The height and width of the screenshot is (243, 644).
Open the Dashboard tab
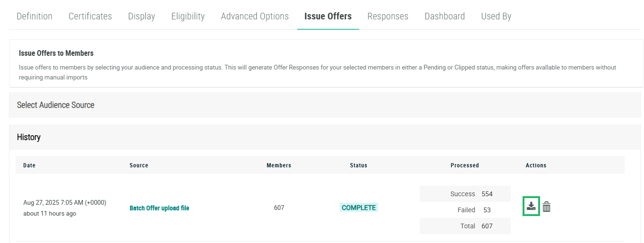click(445, 16)
